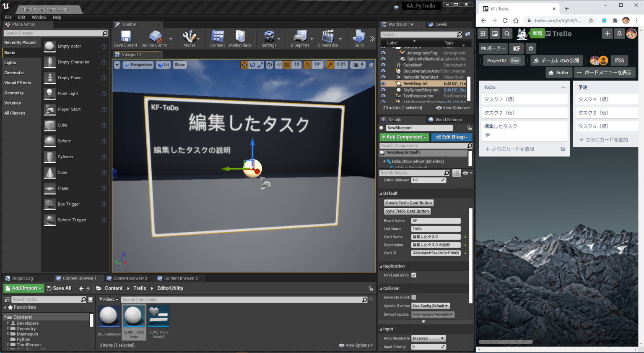Viewport: 644px width, 353px height.
Task: Open the Auto Receive Input dropdown showing Disabled
Action: click(428, 338)
